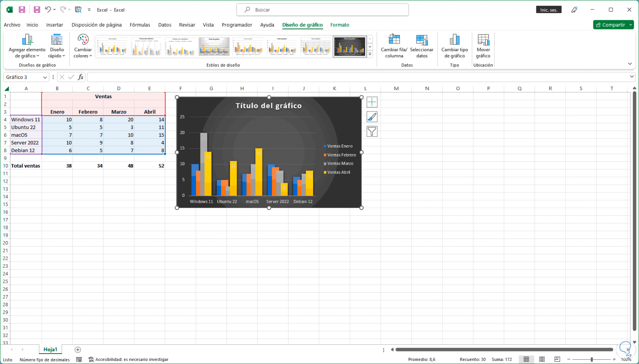Open the Customize Quick Access Toolbar dropdown

click(89, 10)
